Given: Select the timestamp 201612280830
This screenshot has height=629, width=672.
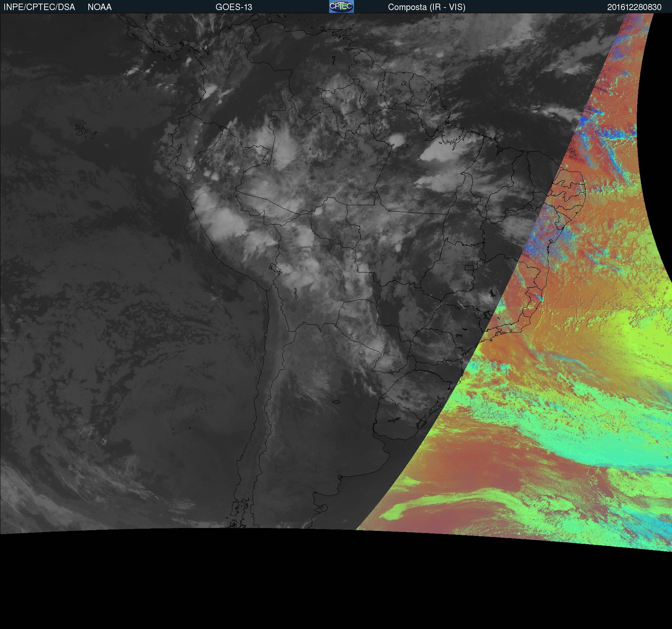Looking at the screenshot, I should click(x=634, y=7).
